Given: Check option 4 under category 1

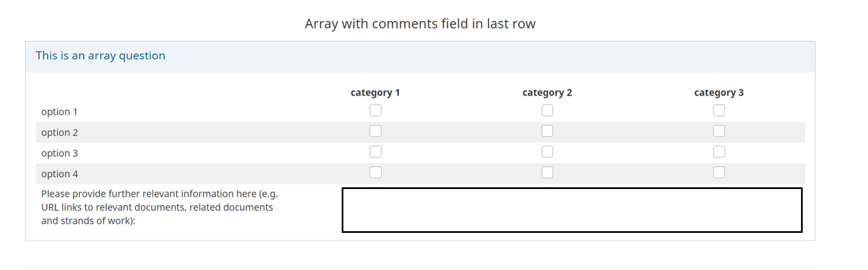Looking at the screenshot, I should [x=375, y=172].
